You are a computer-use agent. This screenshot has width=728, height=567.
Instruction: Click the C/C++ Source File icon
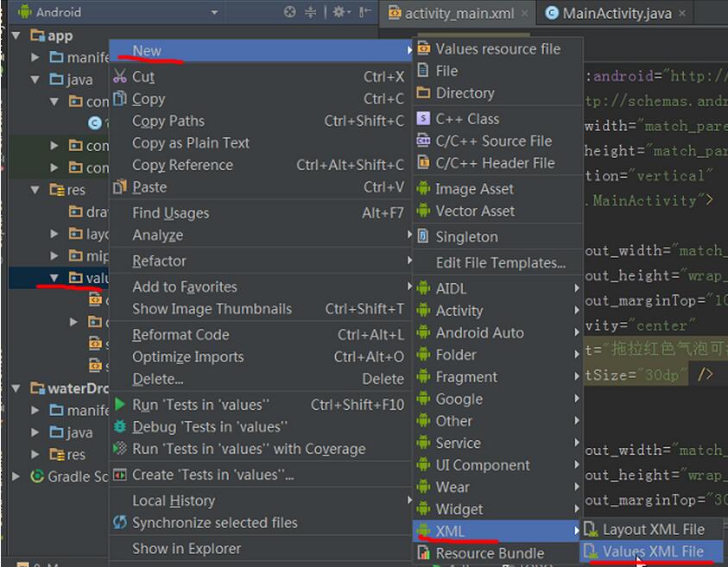coord(423,141)
